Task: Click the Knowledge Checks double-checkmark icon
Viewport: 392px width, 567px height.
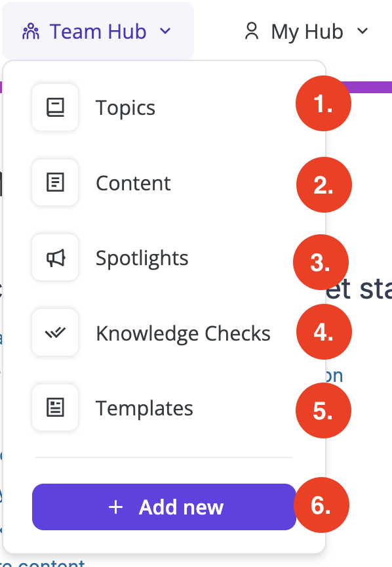Action: [x=55, y=333]
